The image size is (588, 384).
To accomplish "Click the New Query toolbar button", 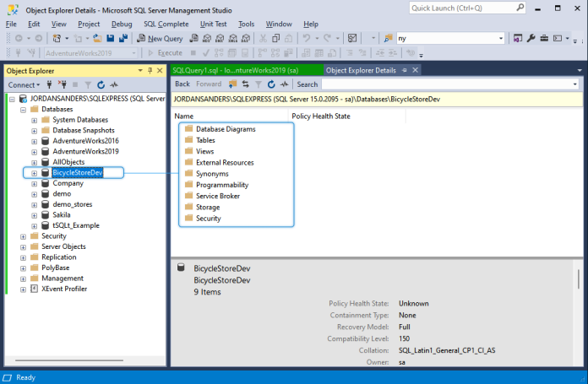I will click(160, 38).
